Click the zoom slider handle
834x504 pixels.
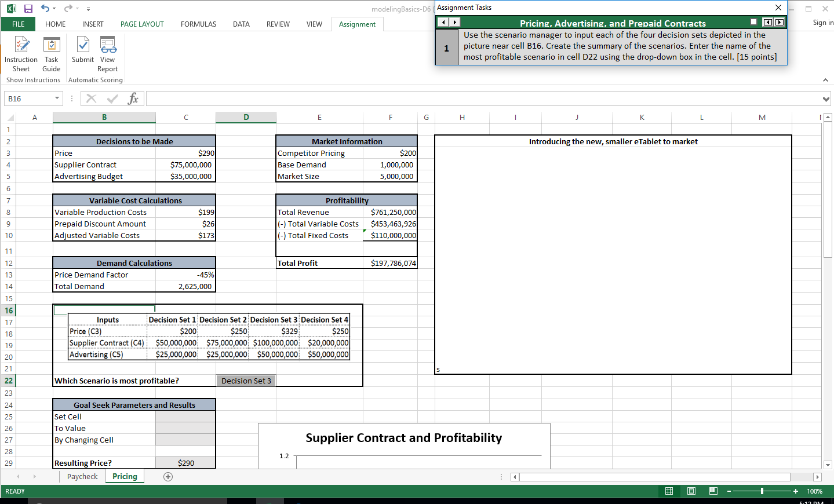point(762,491)
